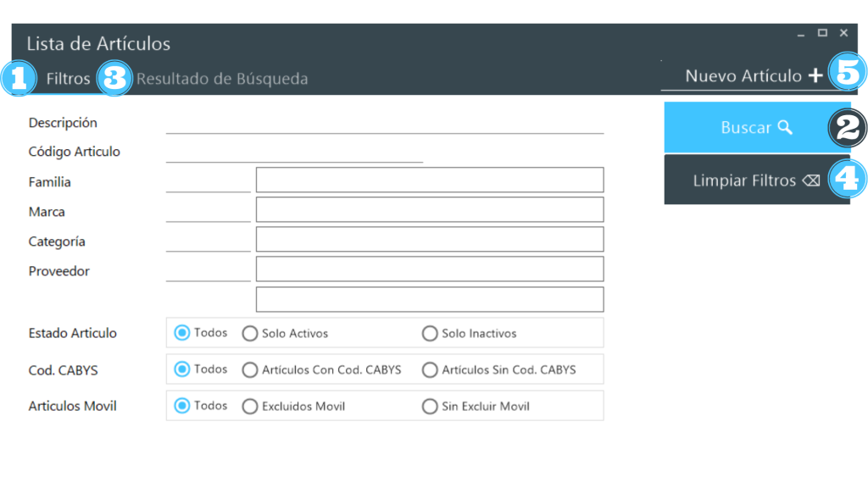Select Todos under Estado Articulo
Viewport: 868px width, 488px height.
181,333
